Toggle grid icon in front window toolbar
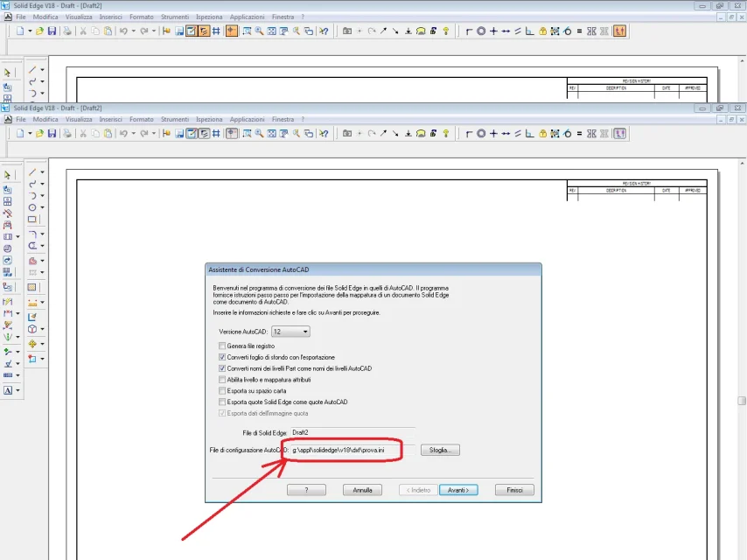This screenshot has height=560, width=747. 216,134
